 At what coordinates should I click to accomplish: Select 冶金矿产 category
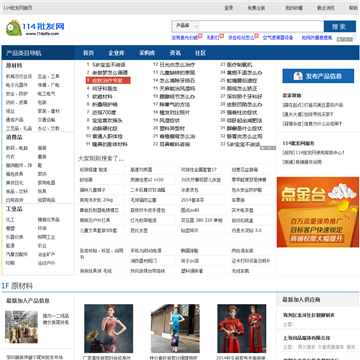pos(46,254)
